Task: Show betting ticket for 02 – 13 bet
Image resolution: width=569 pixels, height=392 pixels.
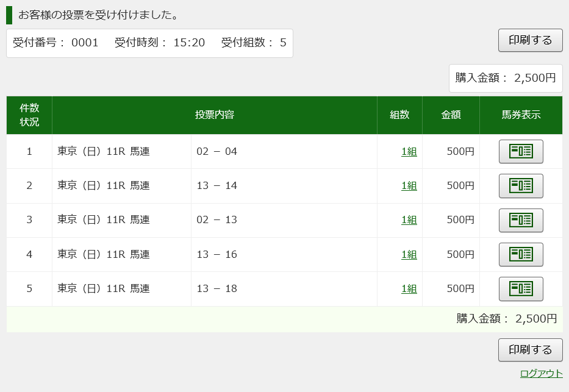Action: pos(521,220)
